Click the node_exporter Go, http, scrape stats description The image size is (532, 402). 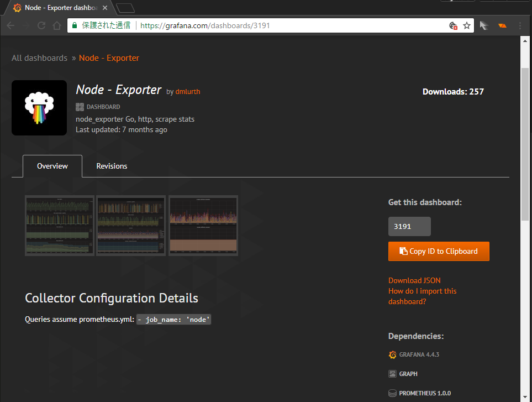(x=135, y=119)
